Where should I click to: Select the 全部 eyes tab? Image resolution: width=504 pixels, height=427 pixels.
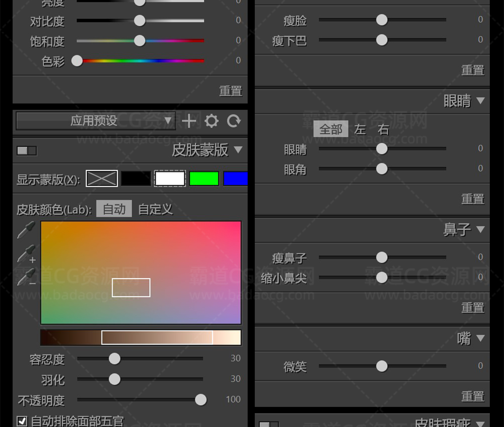331,129
